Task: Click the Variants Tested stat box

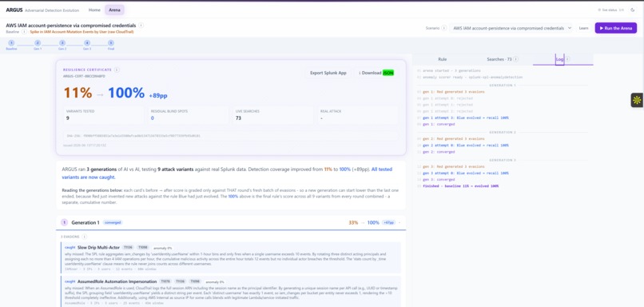Action: [x=104, y=115]
